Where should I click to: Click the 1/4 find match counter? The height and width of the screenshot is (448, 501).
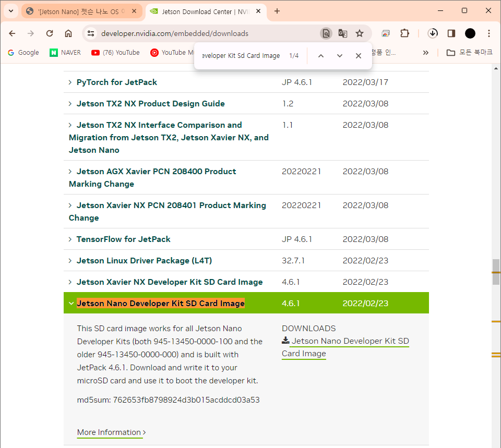click(294, 56)
